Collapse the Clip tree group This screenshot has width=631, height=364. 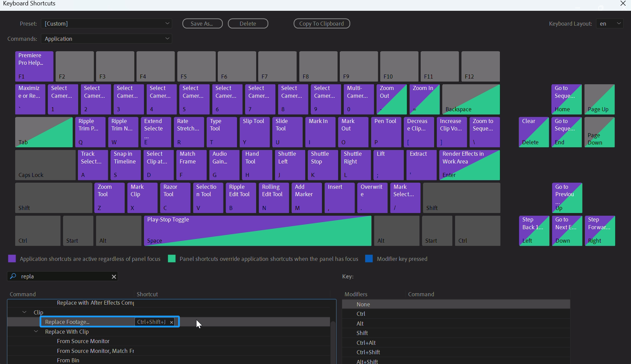pyautogui.click(x=24, y=312)
